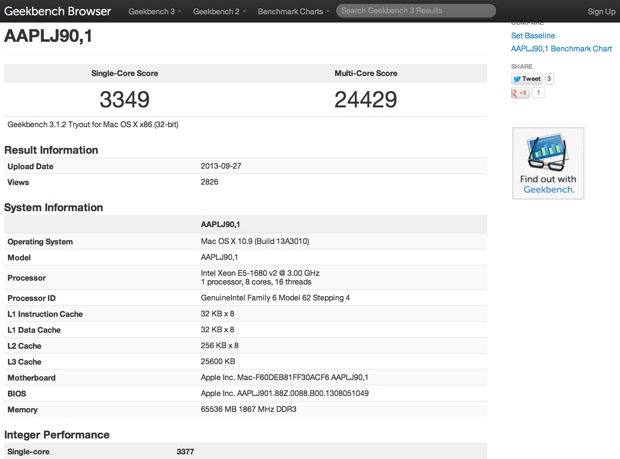Screen dimensions: 620x459
Task: Click the Geekbench Browser logo
Action: tap(57, 11)
